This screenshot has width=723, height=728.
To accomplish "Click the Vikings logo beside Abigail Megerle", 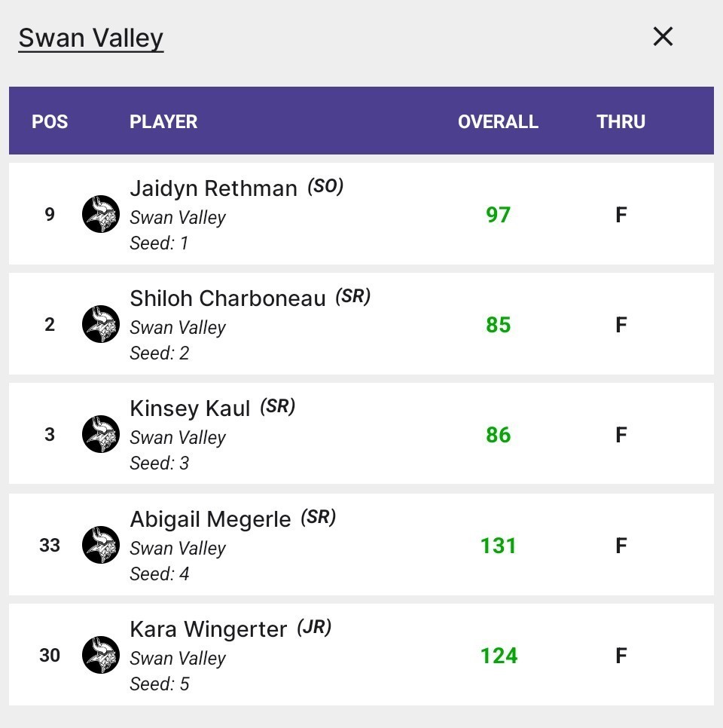I will point(101,544).
